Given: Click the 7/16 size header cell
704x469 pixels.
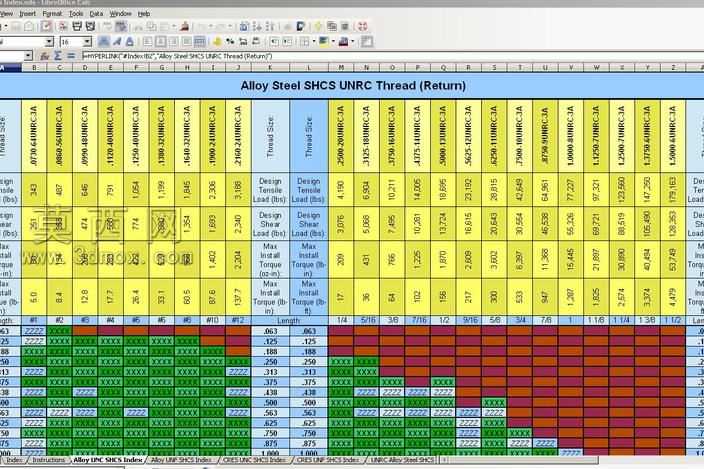Looking at the screenshot, I should click(418, 320).
